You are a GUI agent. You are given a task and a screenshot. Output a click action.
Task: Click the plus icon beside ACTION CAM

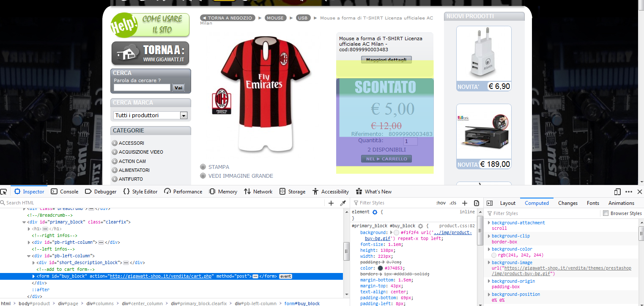coord(115,161)
